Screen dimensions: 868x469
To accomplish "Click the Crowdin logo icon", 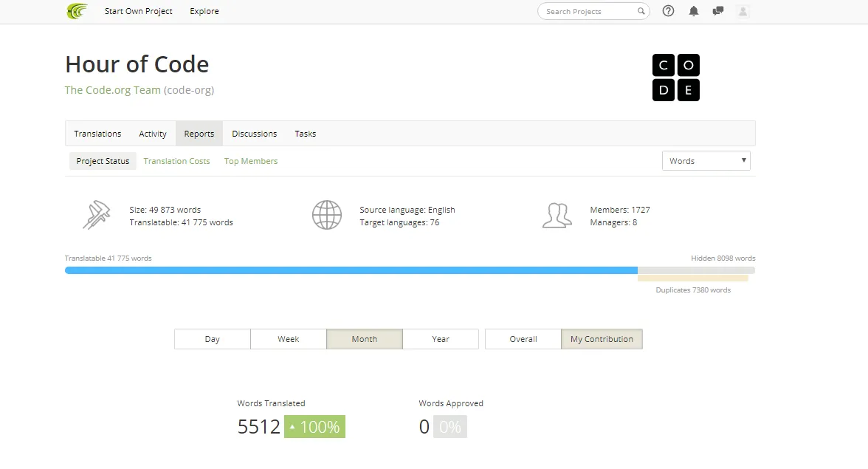I will coord(77,11).
